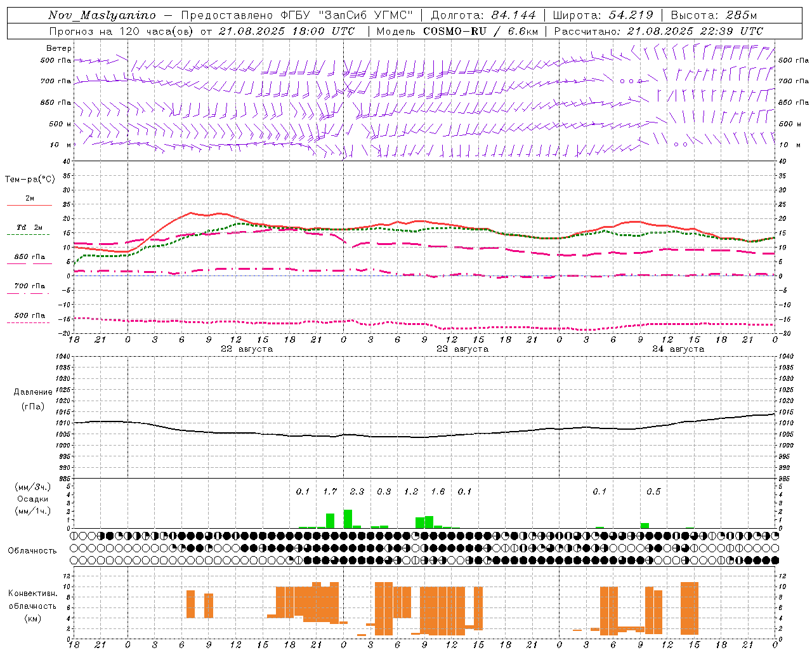This screenshot has width=812, height=650.
Task: Click the Td 2м dew point legend entry
Action: click(30, 227)
